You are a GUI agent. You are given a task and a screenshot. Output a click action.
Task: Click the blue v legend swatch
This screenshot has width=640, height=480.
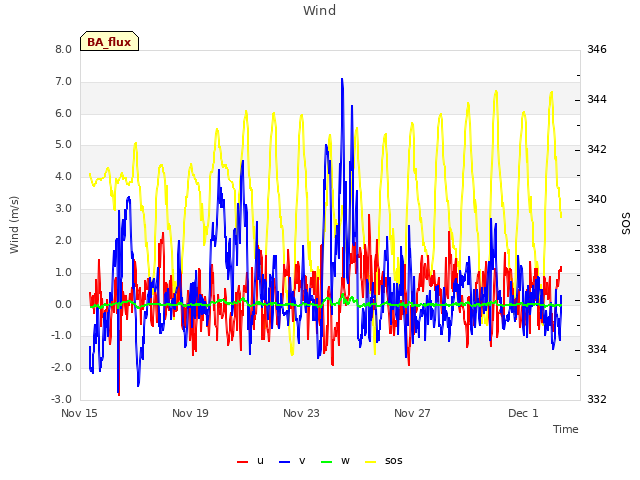[x=284, y=462]
